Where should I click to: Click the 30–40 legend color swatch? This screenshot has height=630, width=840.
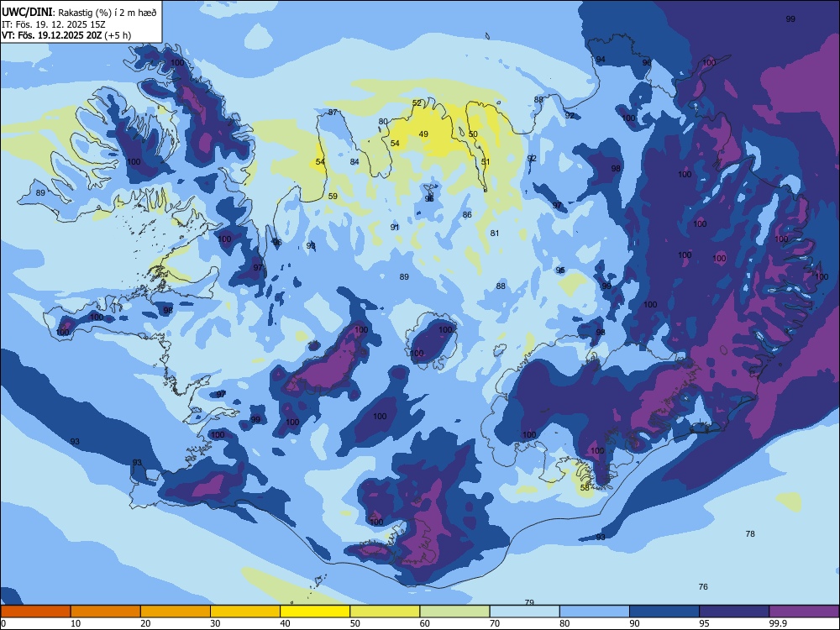point(245,612)
